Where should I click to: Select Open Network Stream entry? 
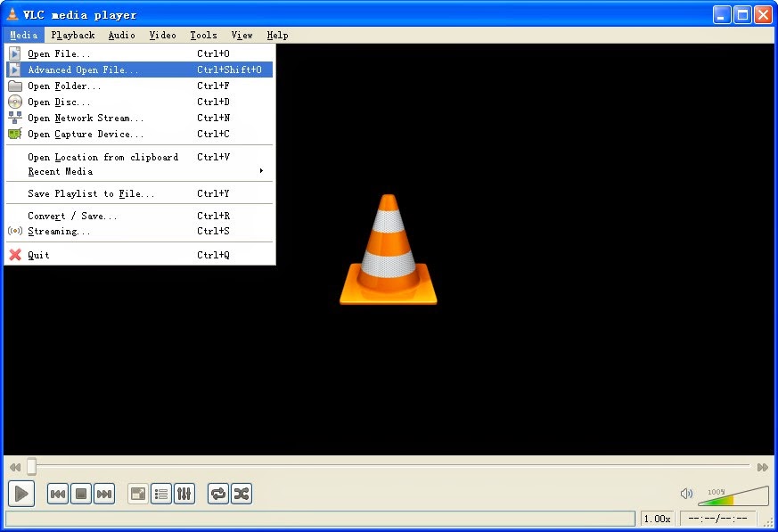pos(139,118)
